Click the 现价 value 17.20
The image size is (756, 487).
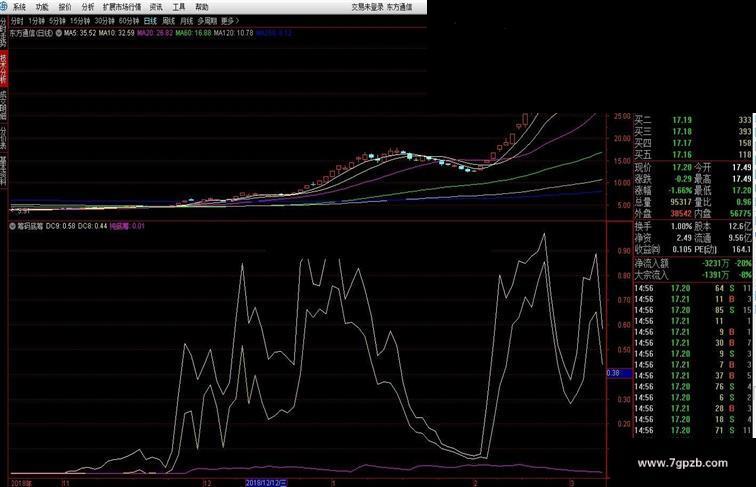point(682,167)
